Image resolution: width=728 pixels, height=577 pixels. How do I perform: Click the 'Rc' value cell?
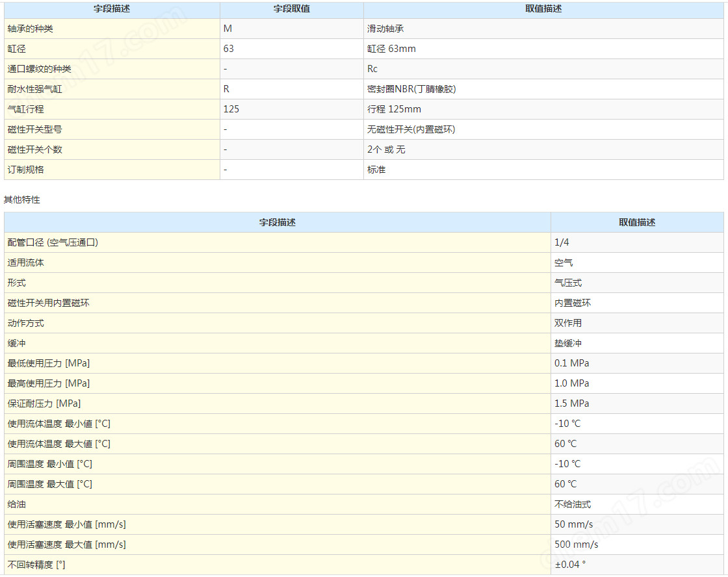[543, 69]
